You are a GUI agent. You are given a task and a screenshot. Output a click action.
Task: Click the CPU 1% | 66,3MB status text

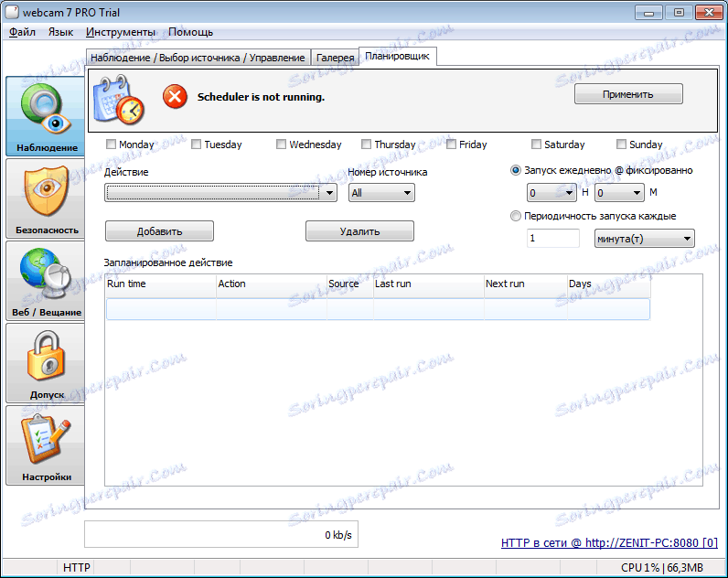(x=662, y=567)
